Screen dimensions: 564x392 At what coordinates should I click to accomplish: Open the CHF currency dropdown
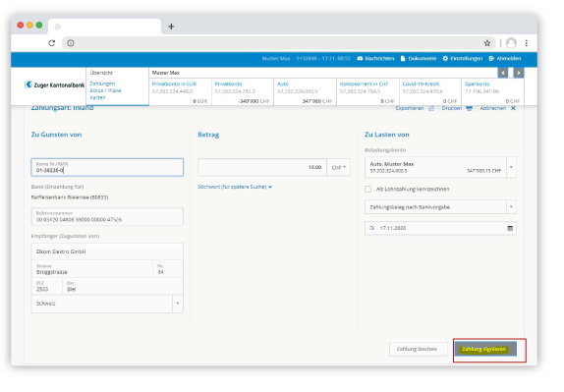tap(338, 167)
